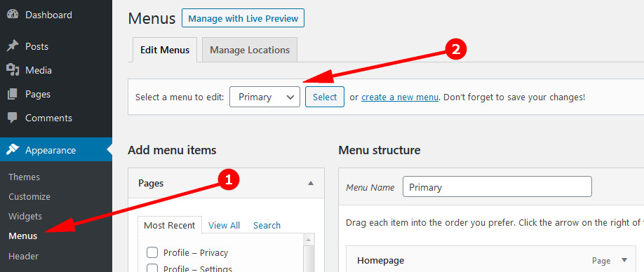Open Menus under Appearance
The width and height of the screenshot is (644, 272).
tap(23, 236)
